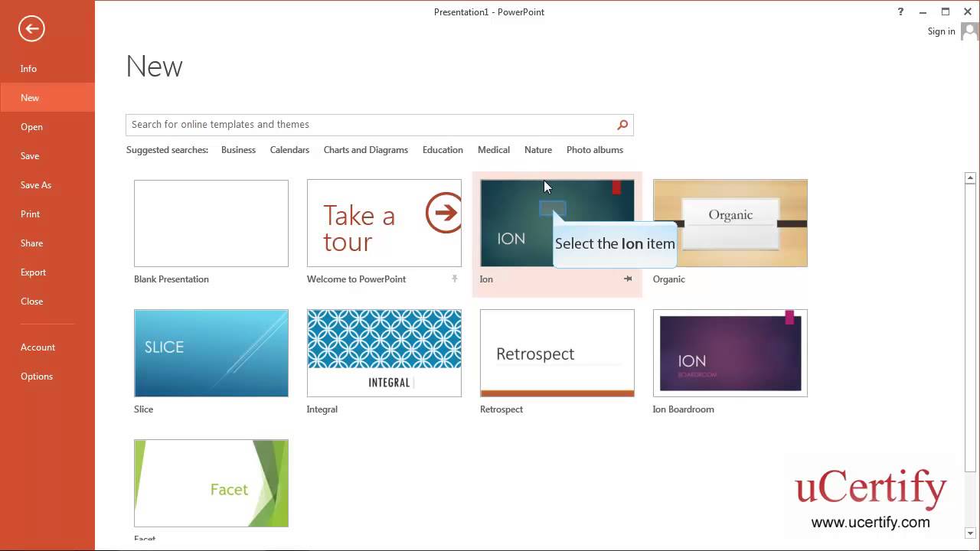Open the Print page

tap(30, 214)
